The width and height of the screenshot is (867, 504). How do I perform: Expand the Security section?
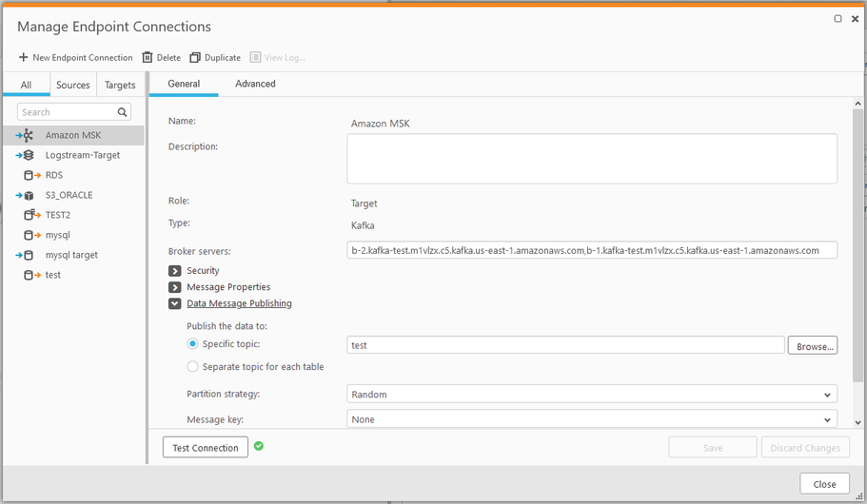tap(175, 271)
